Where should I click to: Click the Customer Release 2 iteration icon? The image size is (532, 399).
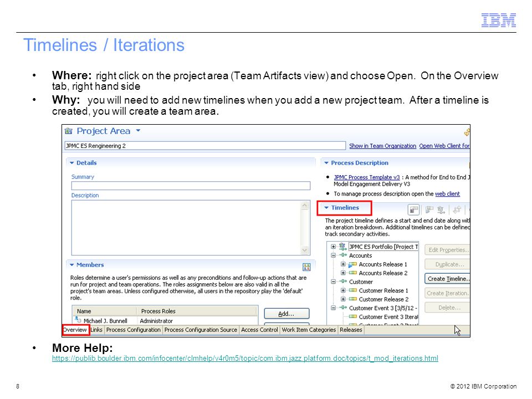coord(353,299)
